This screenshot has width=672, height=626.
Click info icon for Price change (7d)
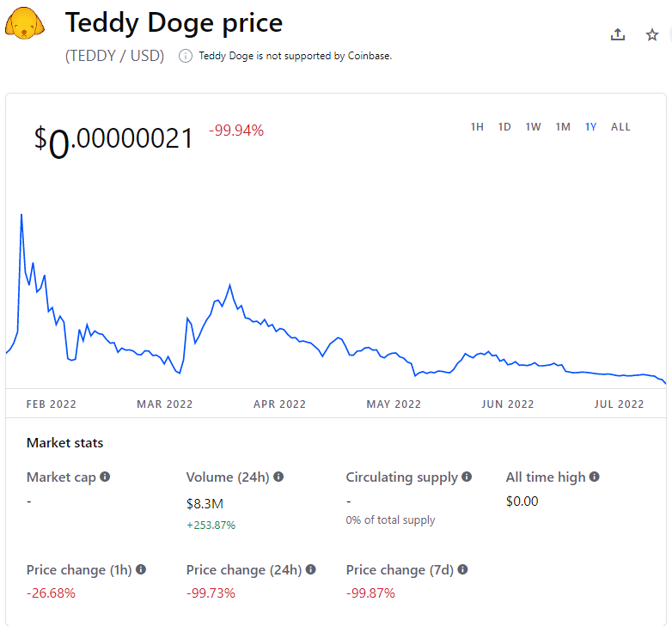point(462,569)
